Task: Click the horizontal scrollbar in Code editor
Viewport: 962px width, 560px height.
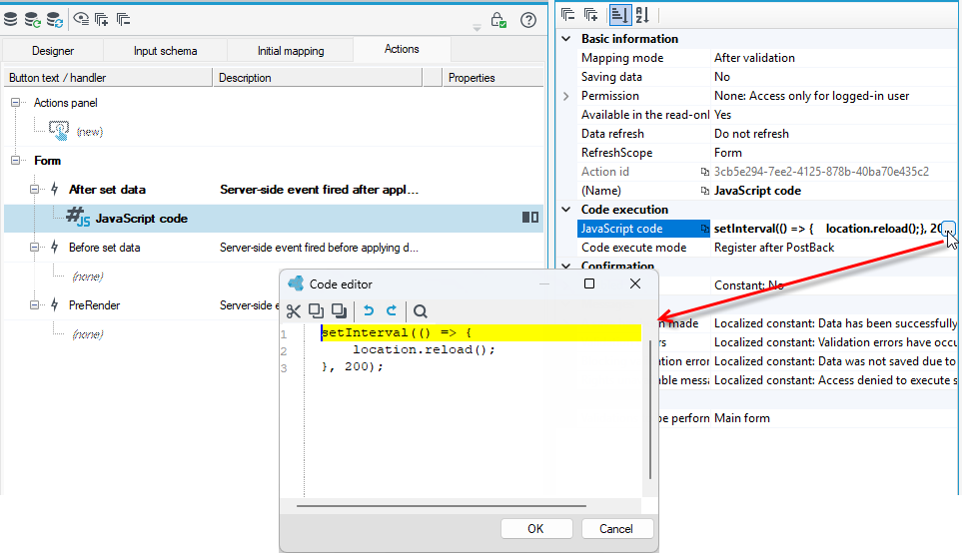Action: (x=442, y=506)
